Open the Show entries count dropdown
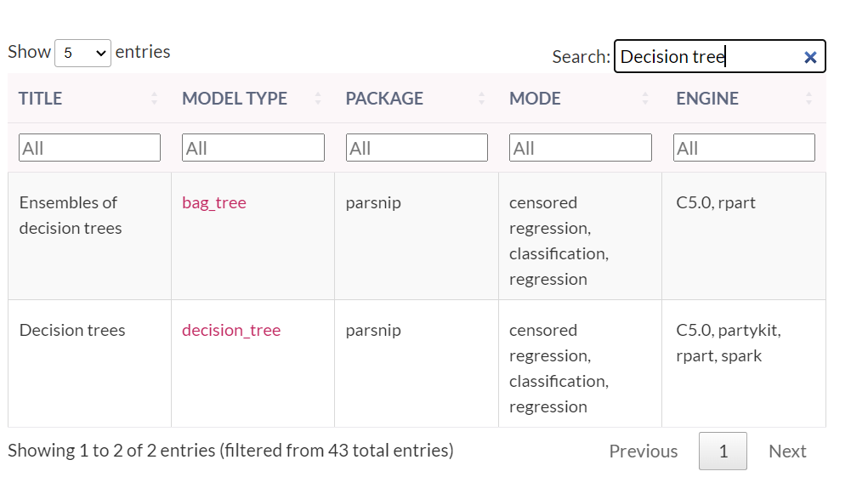The height and width of the screenshot is (494, 868). tap(82, 53)
